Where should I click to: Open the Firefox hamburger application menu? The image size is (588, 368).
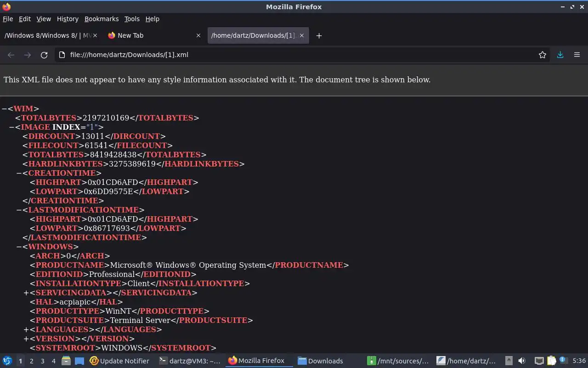pyautogui.click(x=577, y=55)
